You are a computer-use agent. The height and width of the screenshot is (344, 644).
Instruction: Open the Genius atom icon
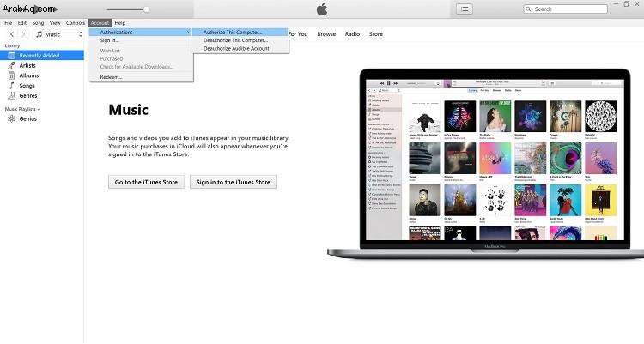(11, 118)
